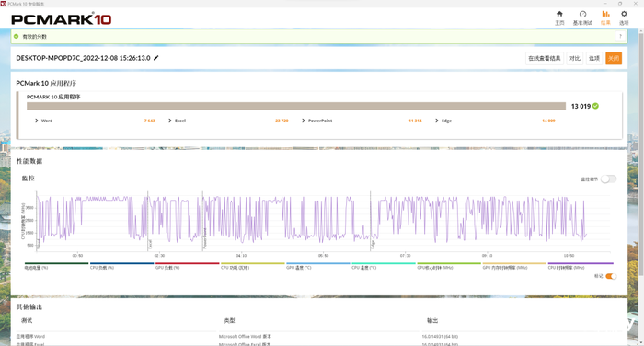This screenshot has width=644, height=346.
Task: Toggle the 监控细节 monitoring details switch
Action: (x=608, y=179)
